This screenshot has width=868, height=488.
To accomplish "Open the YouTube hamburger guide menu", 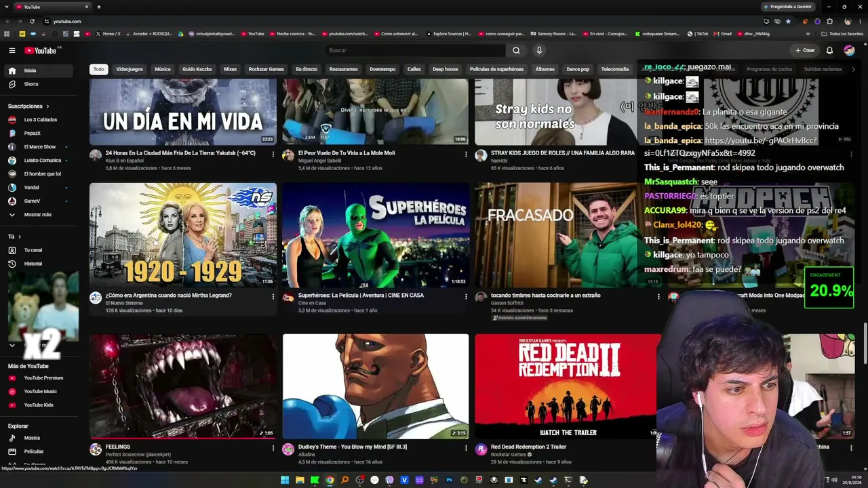I will point(12,50).
